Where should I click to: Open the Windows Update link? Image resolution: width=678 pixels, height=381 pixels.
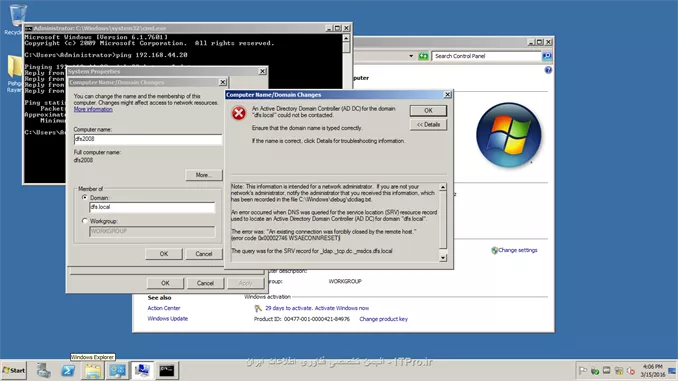click(x=168, y=318)
